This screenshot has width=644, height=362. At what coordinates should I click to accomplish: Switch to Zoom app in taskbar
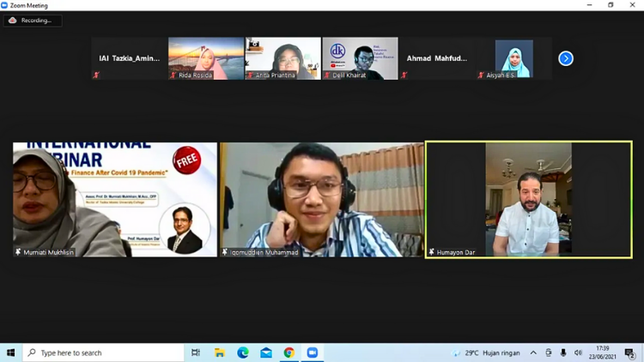(x=313, y=353)
